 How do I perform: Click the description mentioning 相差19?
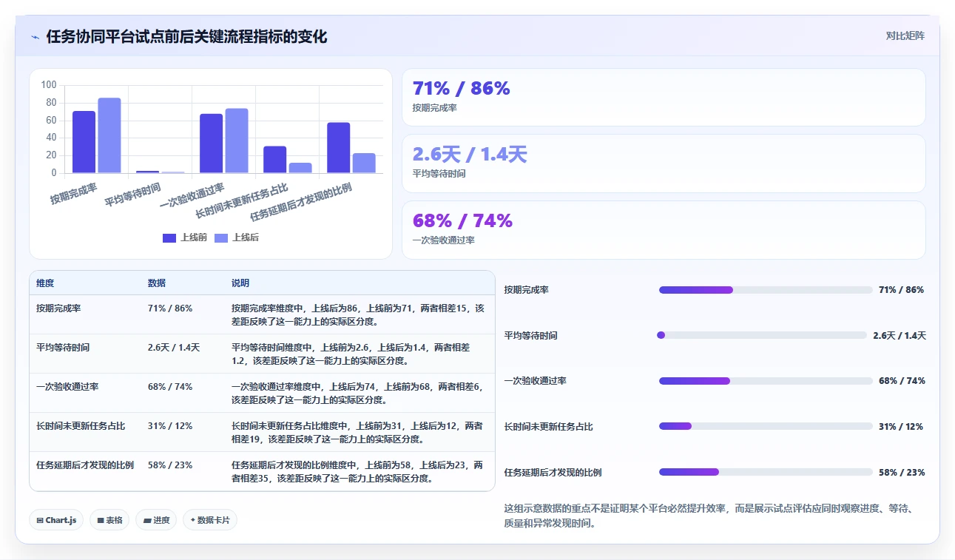[357, 432]
